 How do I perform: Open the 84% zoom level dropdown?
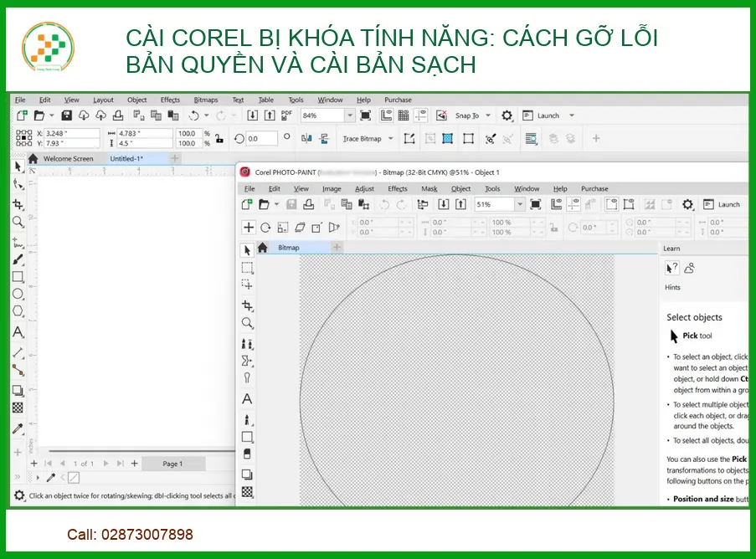(349, 115)
